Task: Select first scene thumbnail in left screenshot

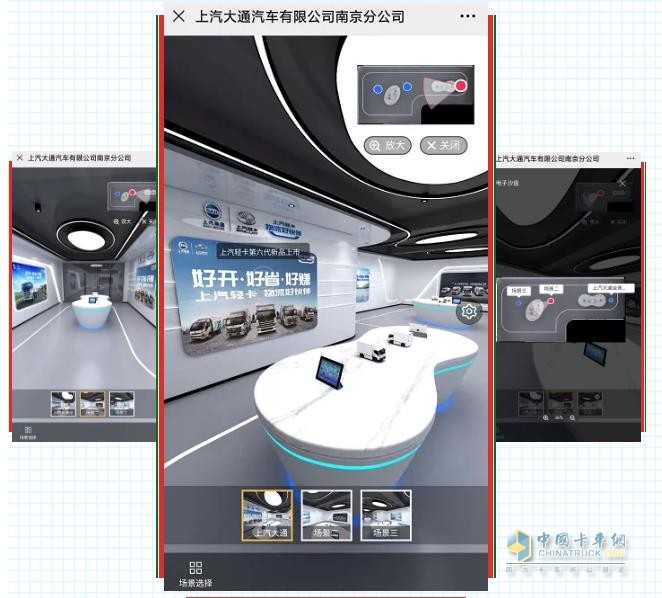Action: click(x=63, y=404)
